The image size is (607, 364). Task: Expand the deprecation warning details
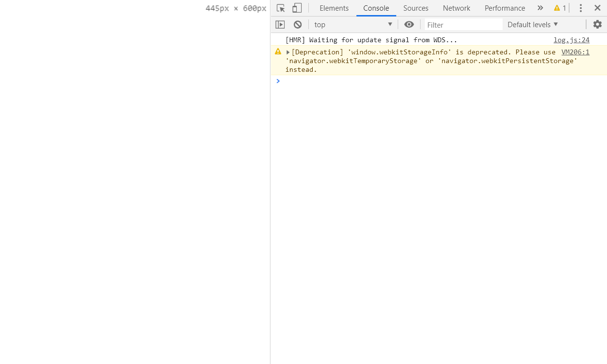(287, 52)
